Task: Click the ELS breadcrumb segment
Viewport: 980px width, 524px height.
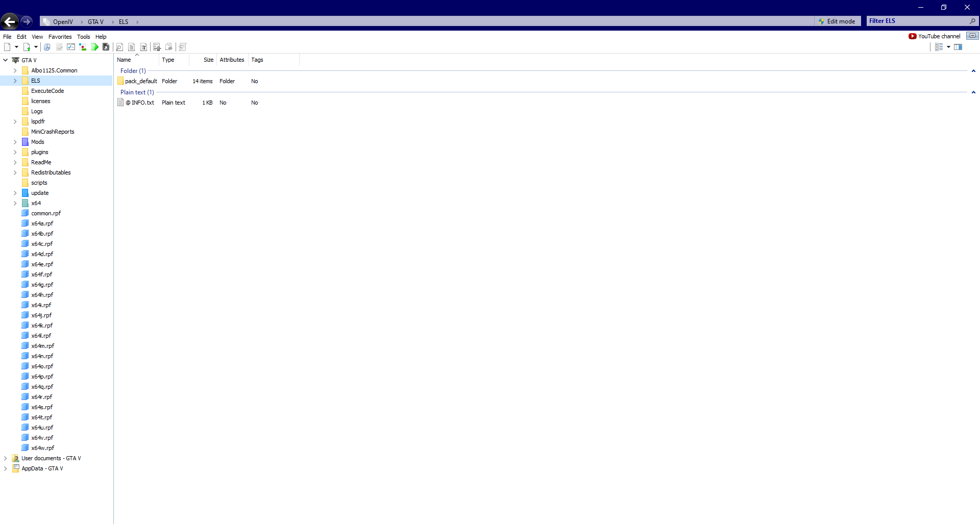Action: click(x=124, y=22)
